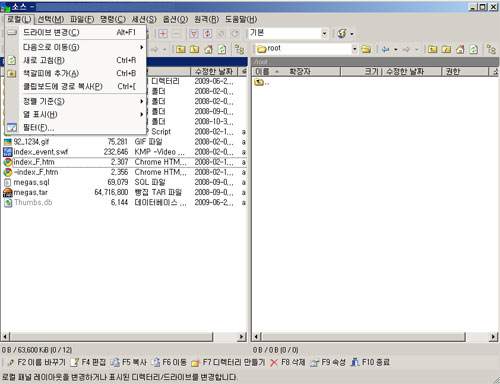Viewport: 500px width, 384px height.
Task: Click F5 복사 copy button
Action: coord(128,362)
